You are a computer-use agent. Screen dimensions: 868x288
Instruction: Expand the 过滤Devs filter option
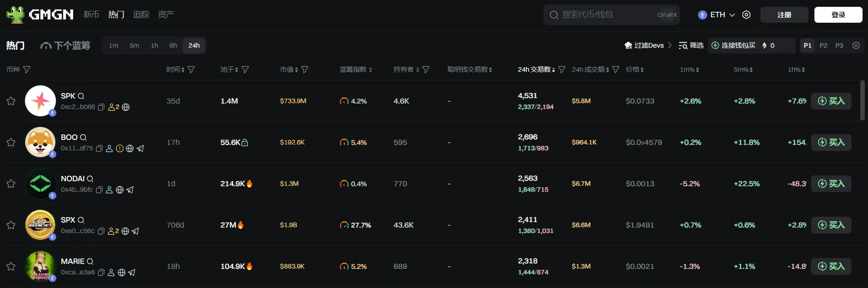pyautogui.click(x=648, y=45)
